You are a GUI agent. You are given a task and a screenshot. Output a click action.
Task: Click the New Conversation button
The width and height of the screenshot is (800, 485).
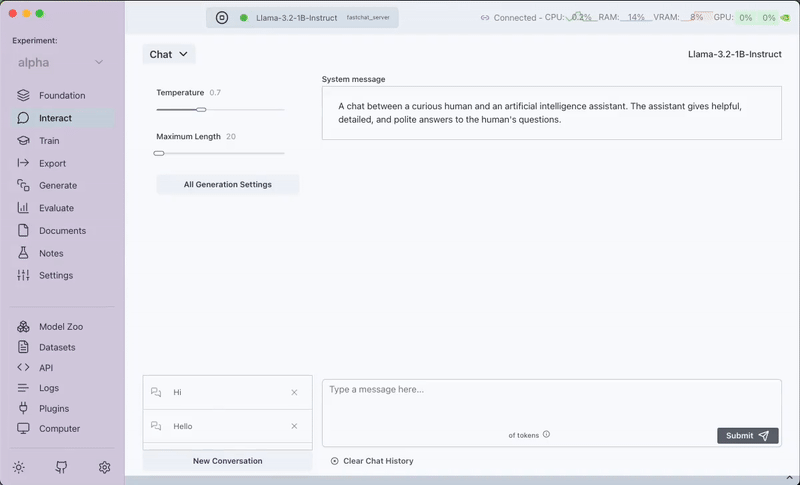(227, 461)
